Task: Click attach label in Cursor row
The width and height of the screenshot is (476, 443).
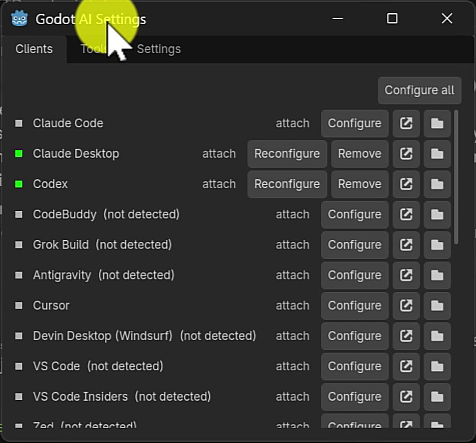Action: click(x=292, y=305)
